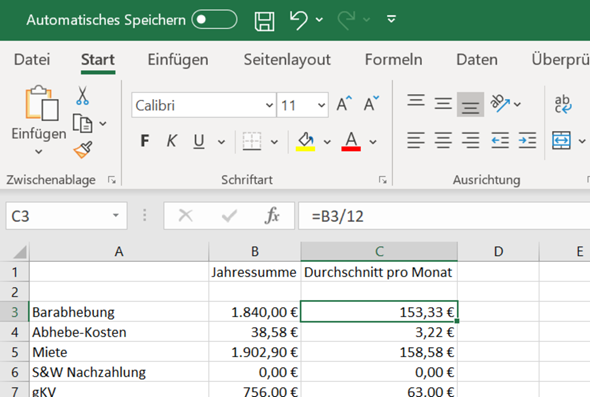Click the Cut scissors icon
Screen dimensions: 590x397
[82, 96]
